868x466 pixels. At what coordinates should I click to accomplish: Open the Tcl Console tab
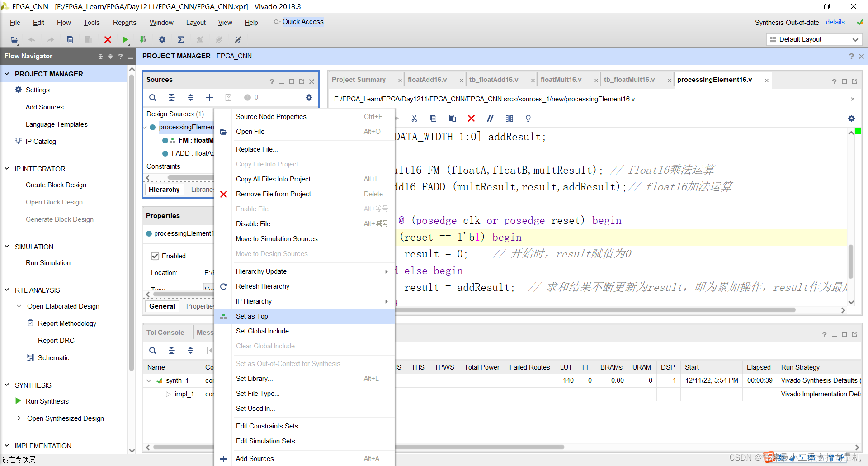point(165,333)
